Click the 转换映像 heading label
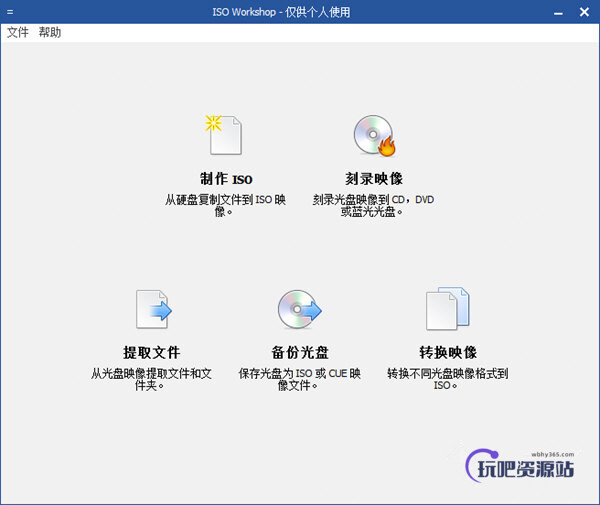 448,352
